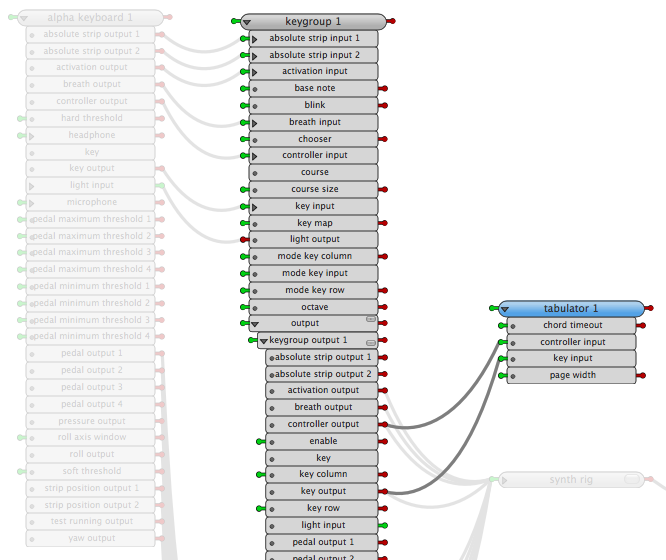The image size is (666, 560).
Task: Click the small minus button on output row
Action: pos(371,319)
